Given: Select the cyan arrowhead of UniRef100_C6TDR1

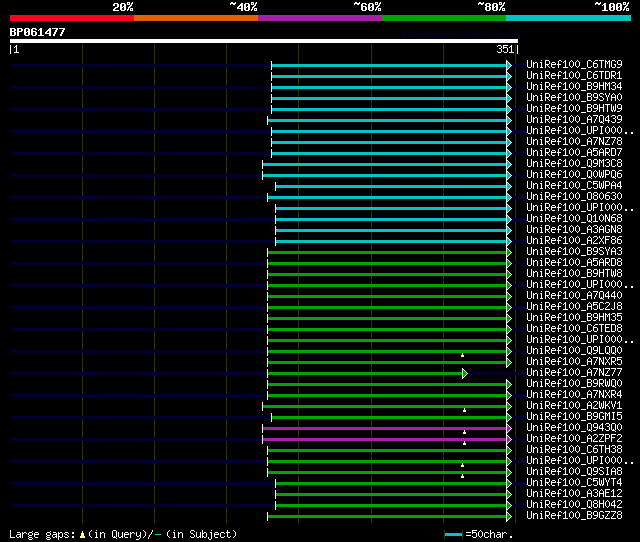Looking at the screenshot, I should coord(509,76).
